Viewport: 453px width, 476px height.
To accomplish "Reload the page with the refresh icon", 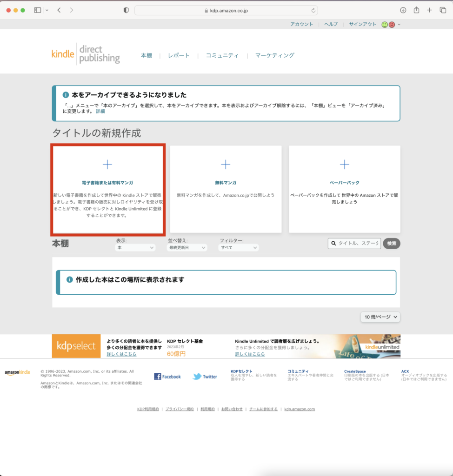I will coord(313,10).
